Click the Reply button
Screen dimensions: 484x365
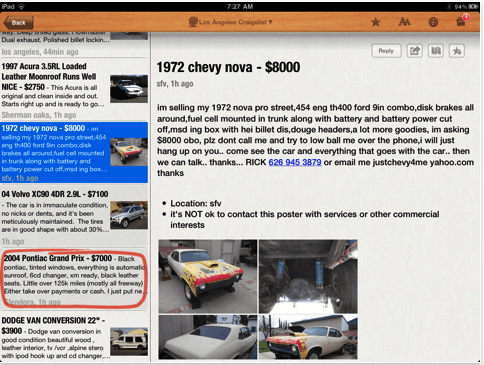coord(386,51)
